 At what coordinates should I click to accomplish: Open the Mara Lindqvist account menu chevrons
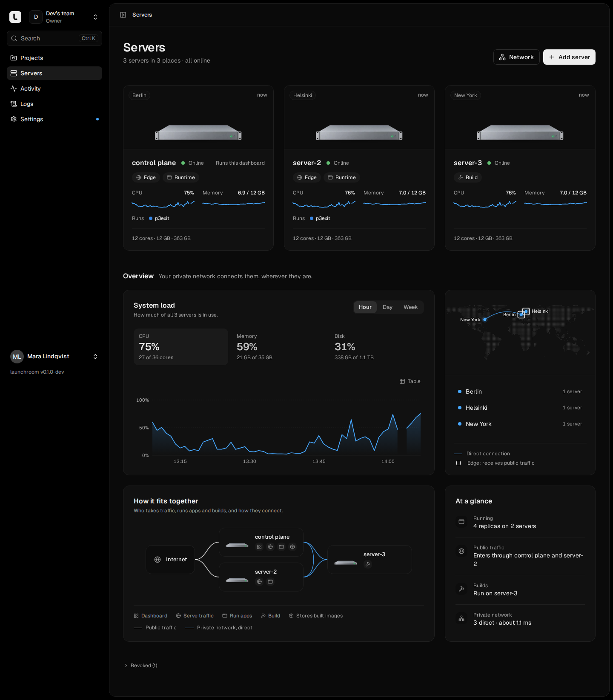95,357
